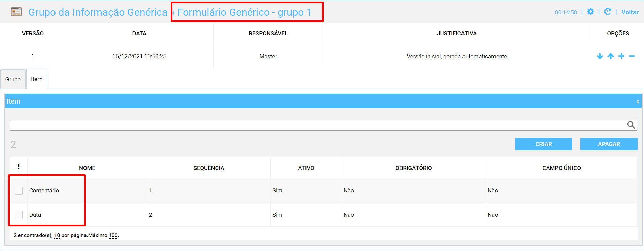Click the CRIAR button

coord(544,144)
